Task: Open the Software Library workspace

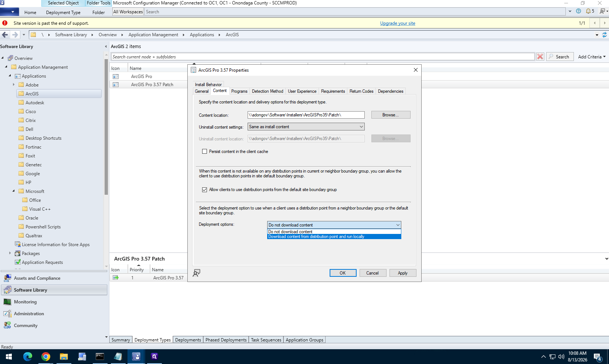Action: click(x=54, y=290)
